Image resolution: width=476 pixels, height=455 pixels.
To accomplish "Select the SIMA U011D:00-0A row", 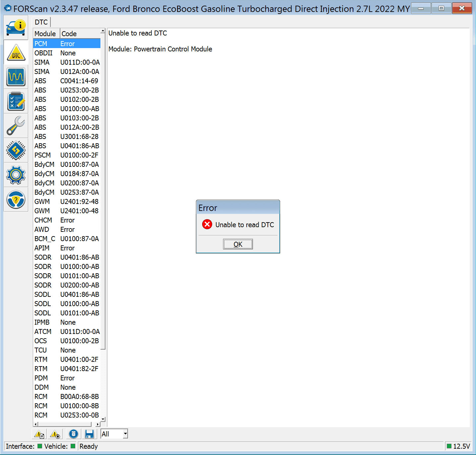I will (67, 62).
